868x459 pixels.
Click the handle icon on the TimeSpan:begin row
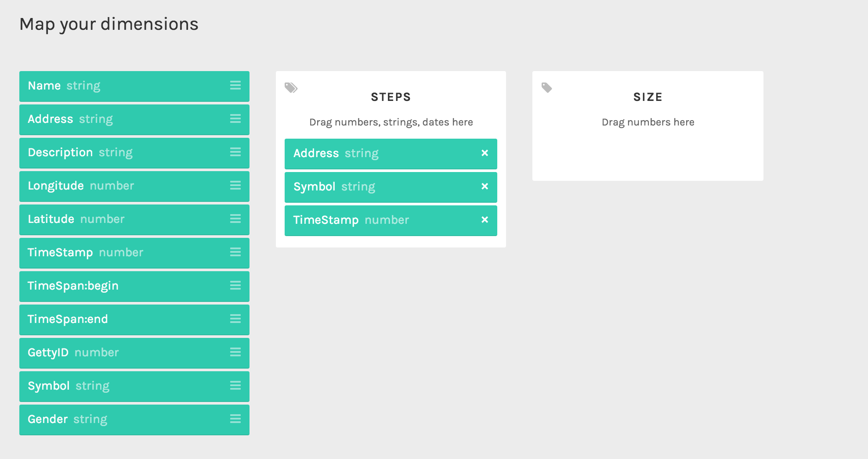click(235, 286)
